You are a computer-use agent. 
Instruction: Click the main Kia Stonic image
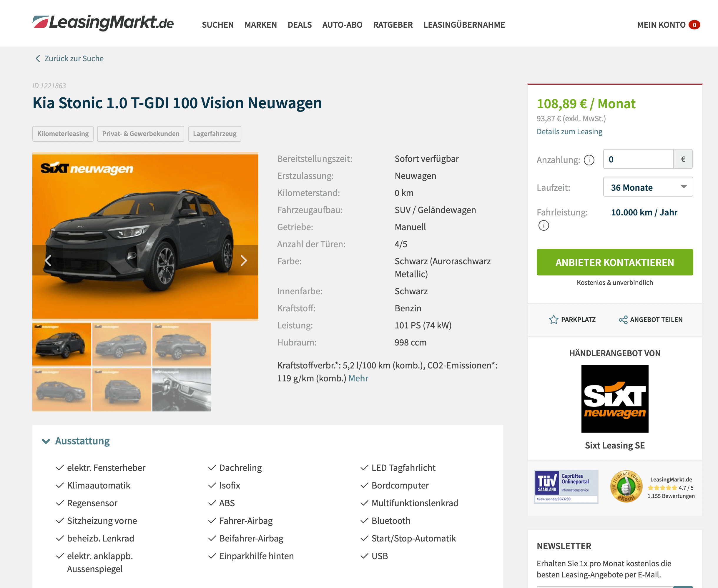[145, 236]
